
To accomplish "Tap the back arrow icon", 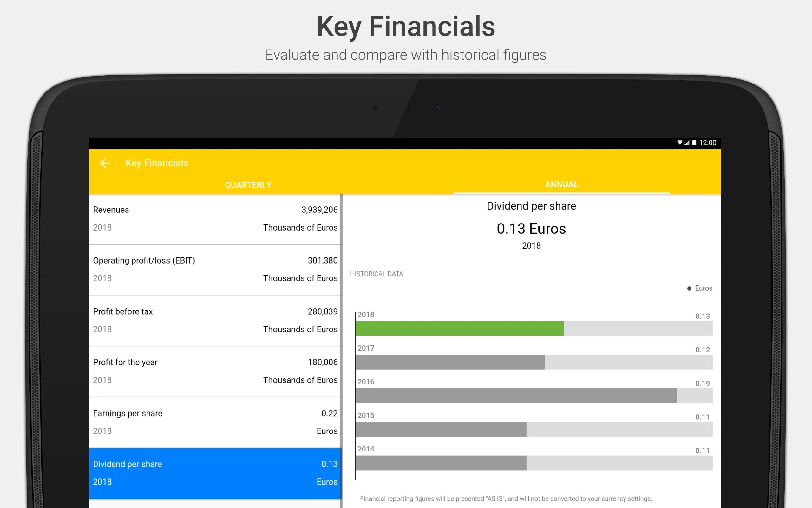I will pyautogui.click(x=105, y=163).
